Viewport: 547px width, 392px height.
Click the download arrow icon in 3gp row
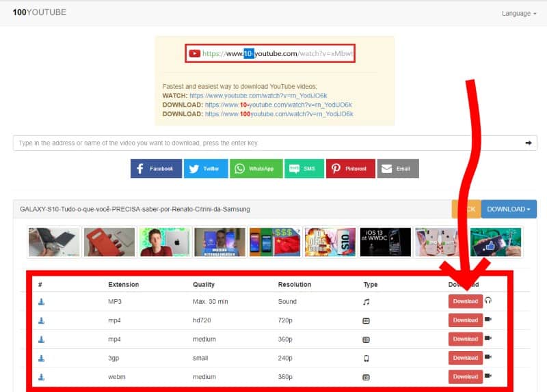click(41, 359)
